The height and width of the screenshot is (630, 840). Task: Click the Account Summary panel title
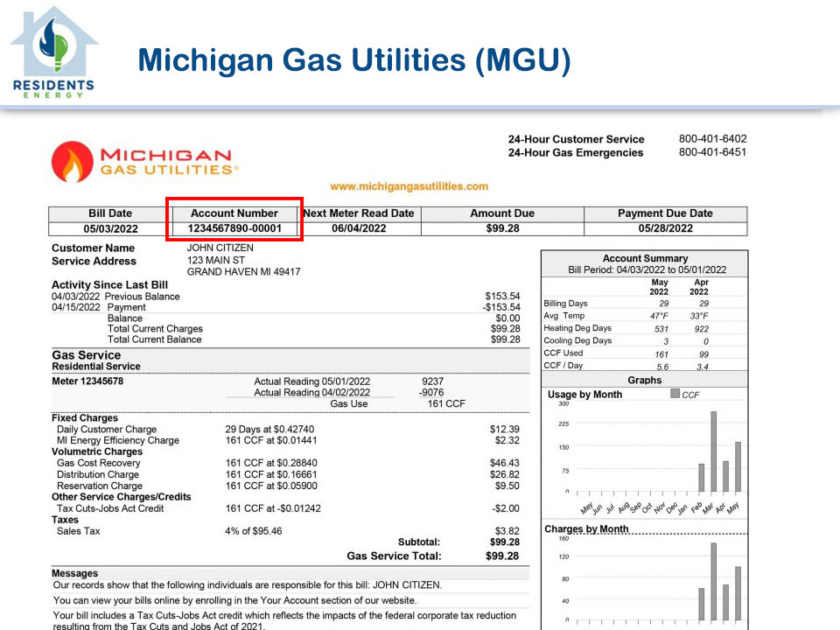(x=645, y=258)
